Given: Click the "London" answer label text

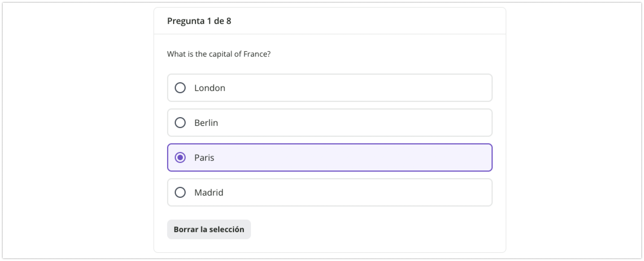Looking at the screenshot, I should pyautogui.click(x=210, y=88).
